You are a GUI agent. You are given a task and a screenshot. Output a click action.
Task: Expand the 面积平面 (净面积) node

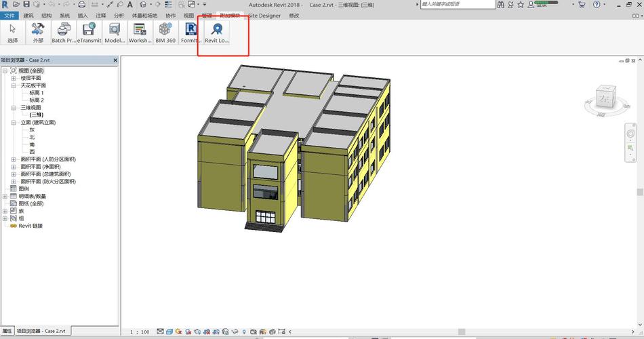coord(13,167)
